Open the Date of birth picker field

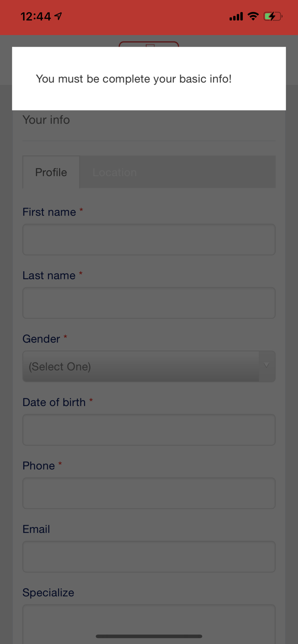[x=149, y=429]
